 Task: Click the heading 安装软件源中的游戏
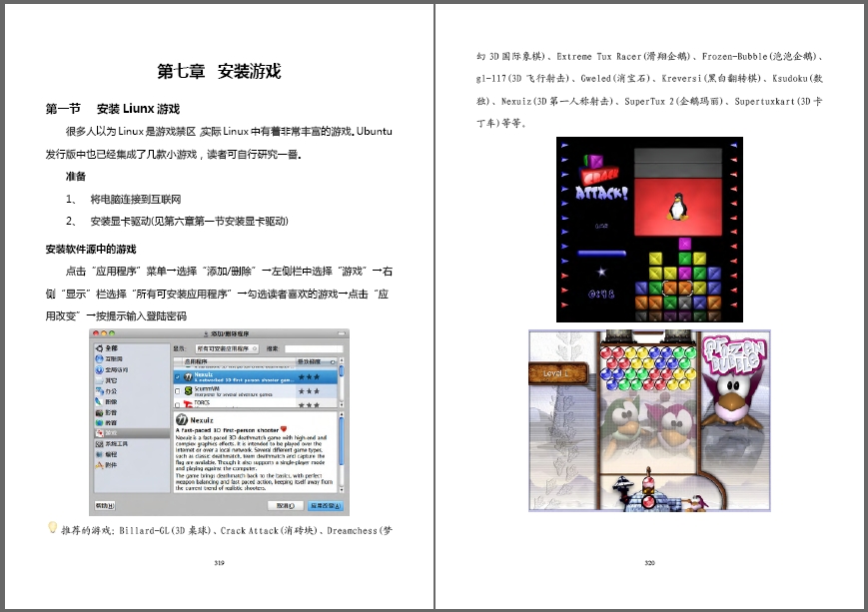click(x=91, y=249)
